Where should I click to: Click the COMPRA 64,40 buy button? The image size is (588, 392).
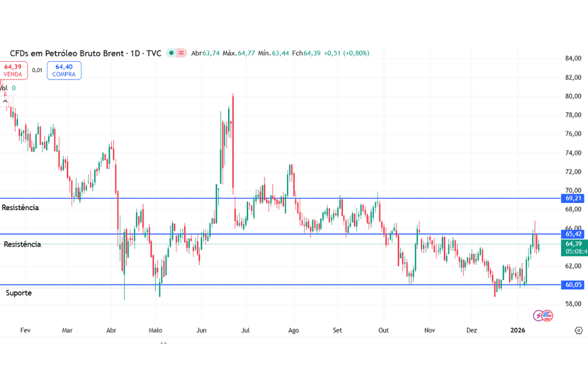(x=64, y=71)
